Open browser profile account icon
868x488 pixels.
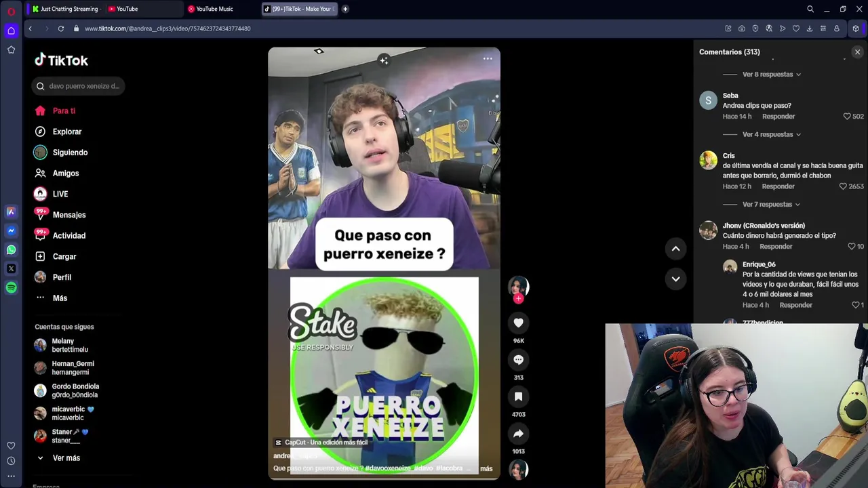click(837, 28)
